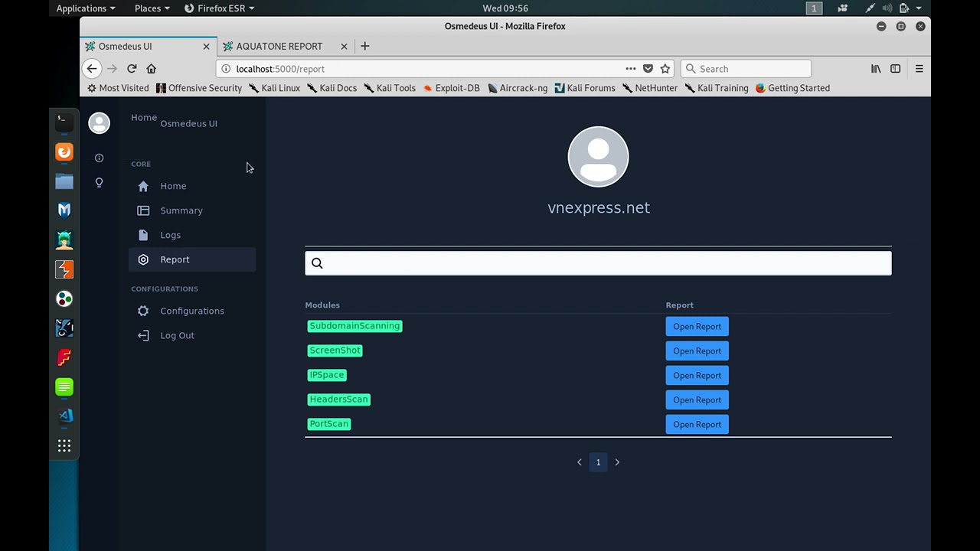Reload the current page
Screen dimensions: 980x551
[132, 68]
